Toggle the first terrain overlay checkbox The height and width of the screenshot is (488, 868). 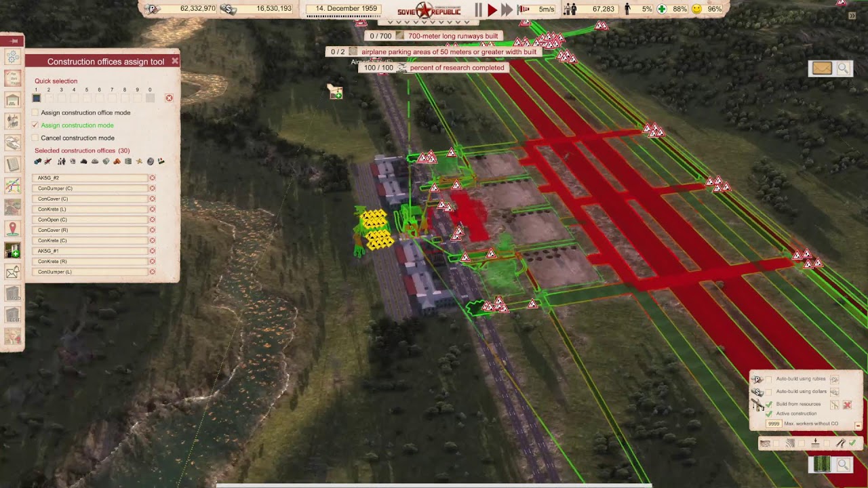click(x=778, y=444)
